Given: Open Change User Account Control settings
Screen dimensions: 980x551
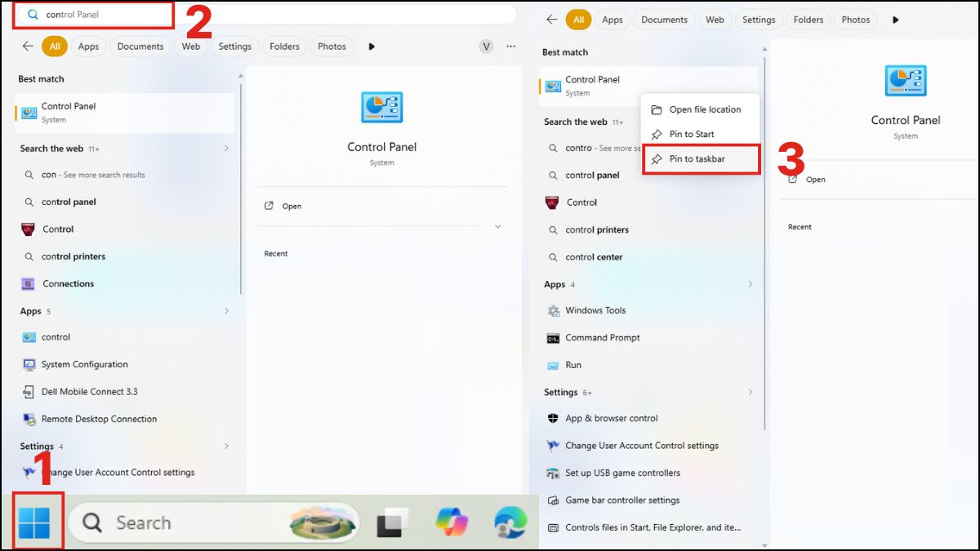Looking at the screenshot, I should (642, 445).
